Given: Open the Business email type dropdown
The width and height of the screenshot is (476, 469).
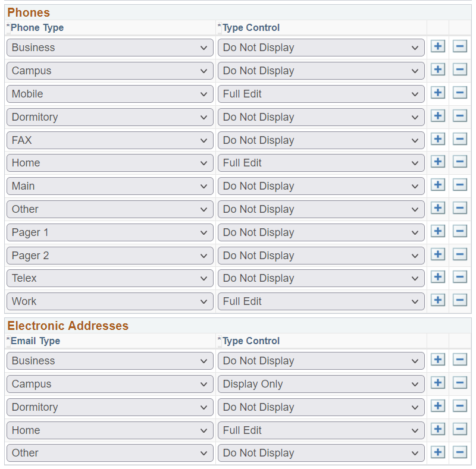Looking at the screenshot, I should (x=109, y=360).
